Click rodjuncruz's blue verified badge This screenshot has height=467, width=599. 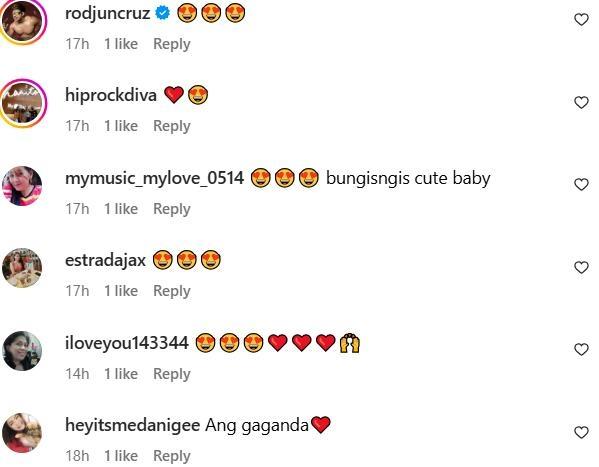click(163, 13)
